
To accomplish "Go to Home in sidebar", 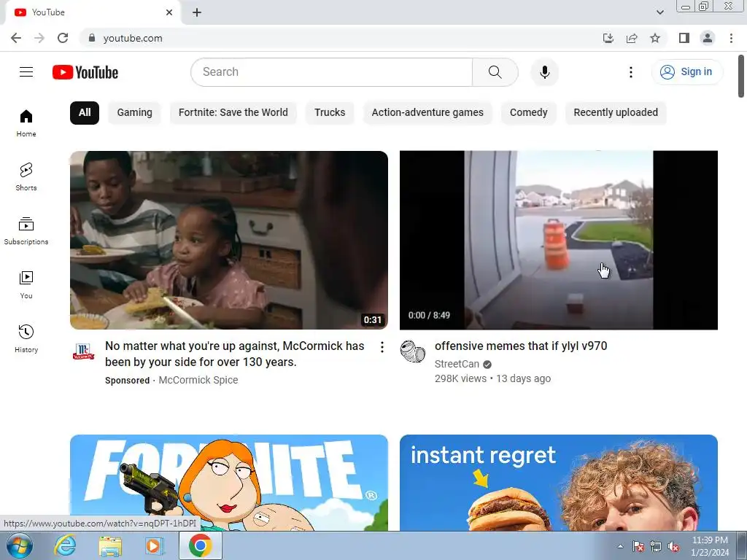I will [26, 122].
